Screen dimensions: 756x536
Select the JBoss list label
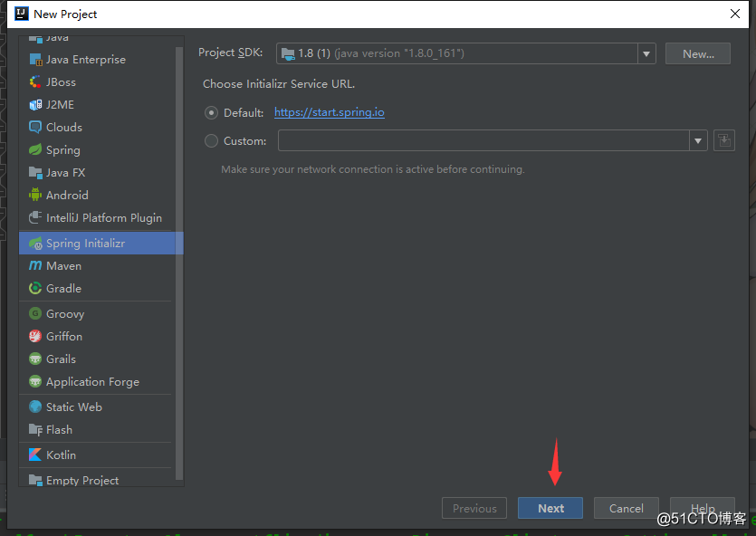(61, 82)
